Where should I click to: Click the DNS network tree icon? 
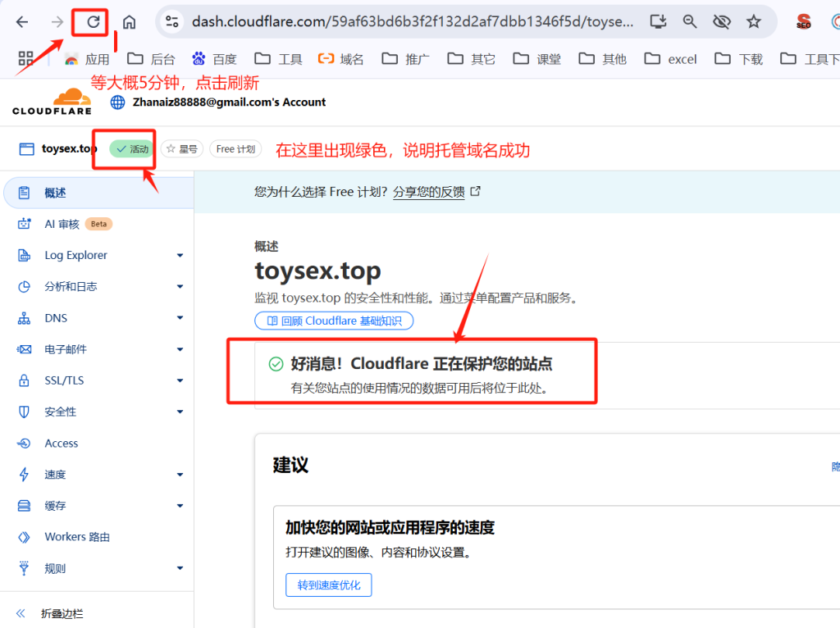24,318
